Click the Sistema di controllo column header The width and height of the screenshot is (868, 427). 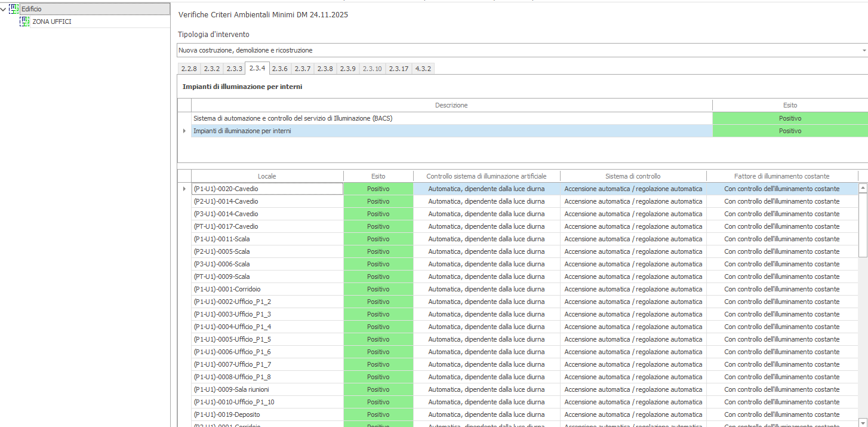point(633,176)
